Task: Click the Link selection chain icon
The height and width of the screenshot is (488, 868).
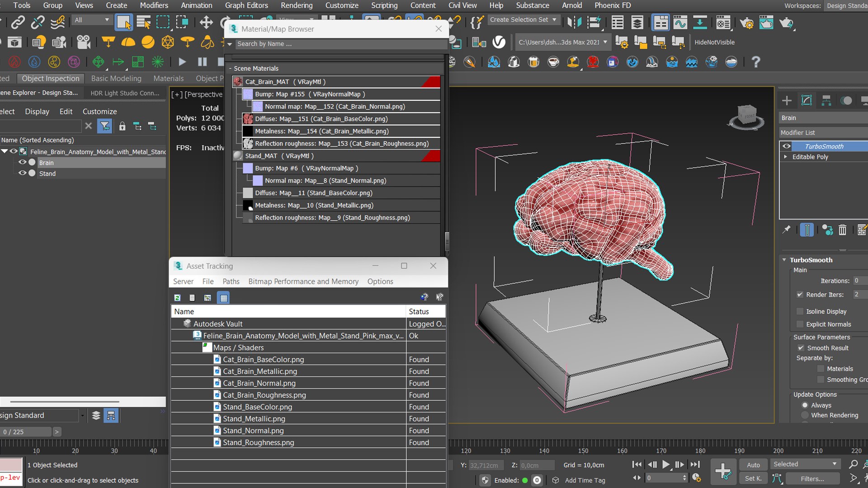Action: click(x=18, y=23)
